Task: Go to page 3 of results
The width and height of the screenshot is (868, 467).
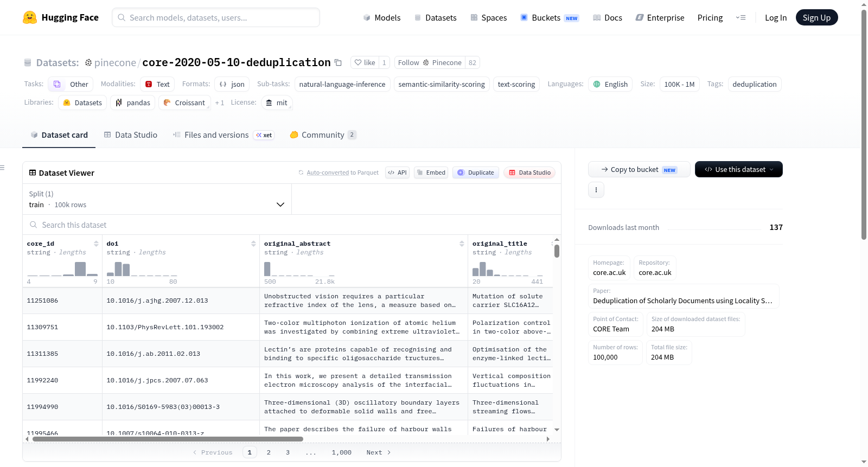Action: click(x=288, y=452)
